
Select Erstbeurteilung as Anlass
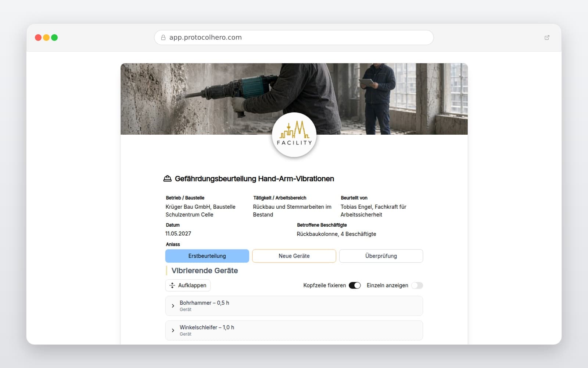pyautogui.click(x=207, y=256)
